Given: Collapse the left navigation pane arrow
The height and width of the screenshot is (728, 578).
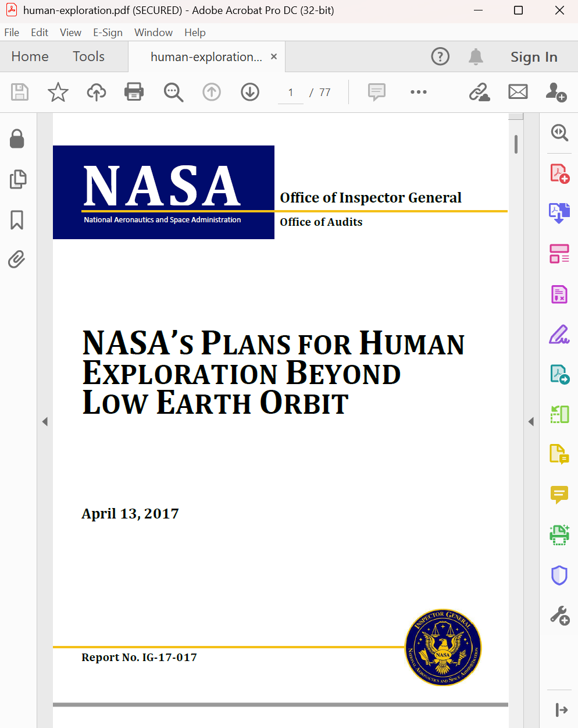Looking at the screenshot, I should 45,421.
